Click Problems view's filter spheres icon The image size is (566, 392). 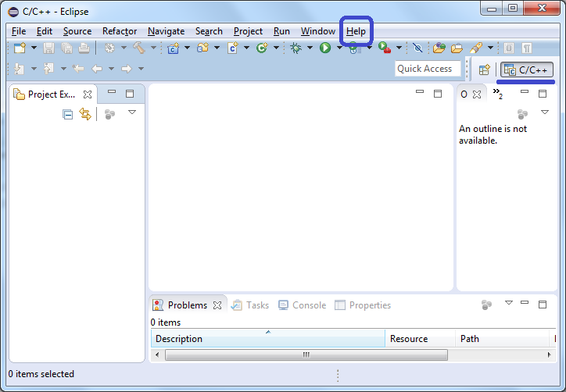click(x=486, y=305)
